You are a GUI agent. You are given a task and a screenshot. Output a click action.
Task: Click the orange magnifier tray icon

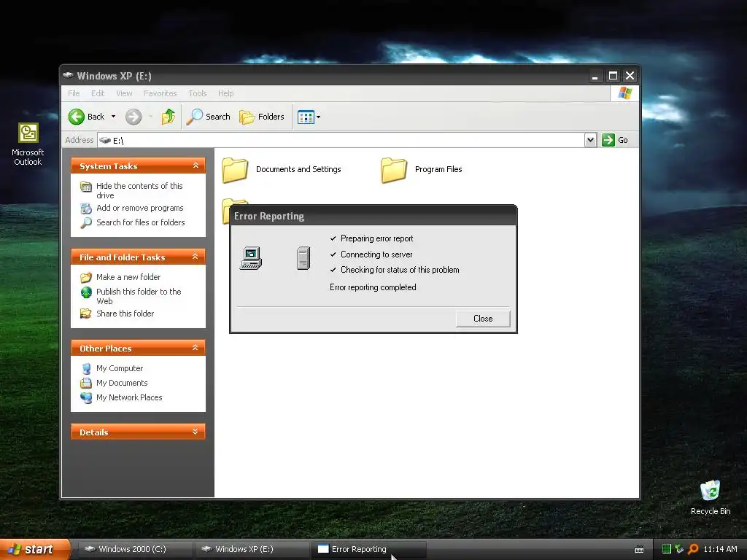693,549
